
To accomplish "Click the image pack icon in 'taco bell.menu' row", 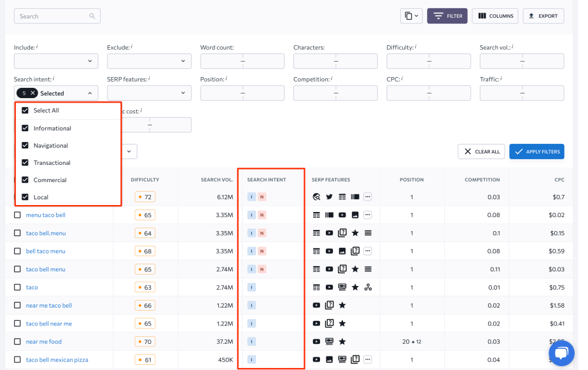I will pos(343,232).
